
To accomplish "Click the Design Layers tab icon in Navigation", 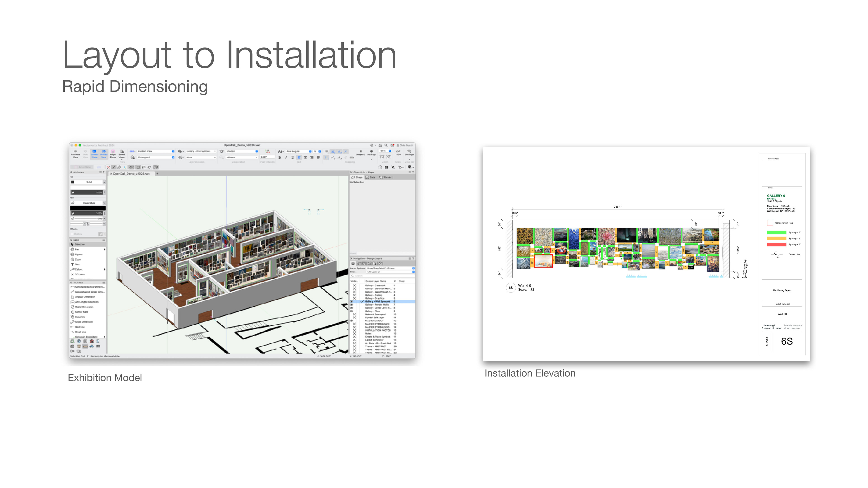I will pyautogui.click(x=353, y=264).
